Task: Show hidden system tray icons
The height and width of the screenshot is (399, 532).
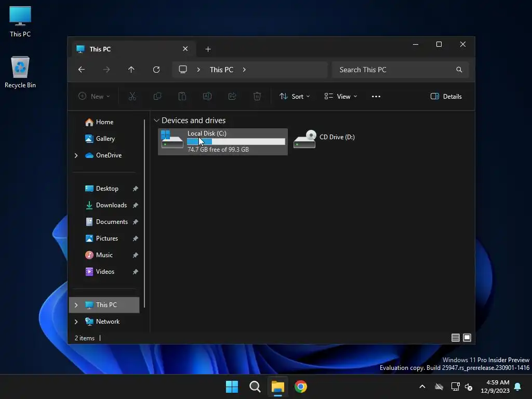Action: tap(422, 387)
